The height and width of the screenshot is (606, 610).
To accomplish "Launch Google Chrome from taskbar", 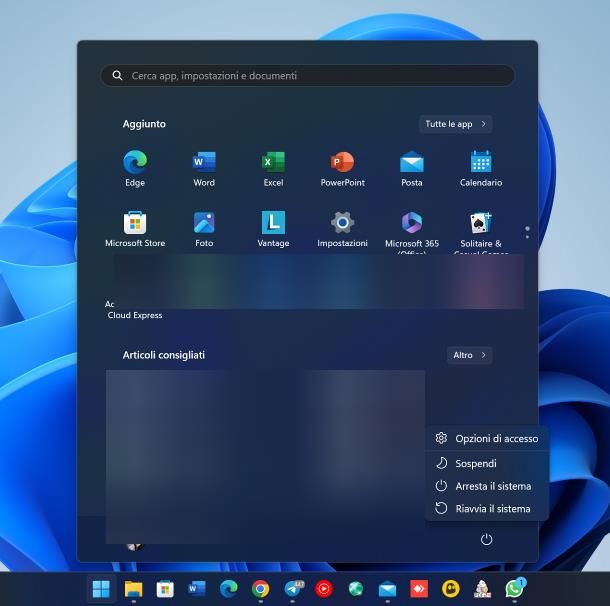I will [260, 589].
